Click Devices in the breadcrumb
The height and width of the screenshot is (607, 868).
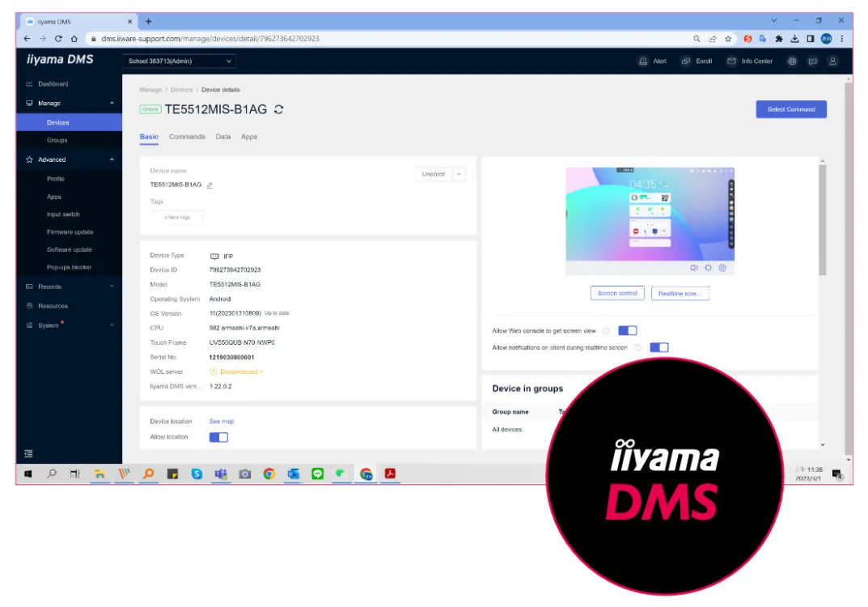[x=181, y=90]
